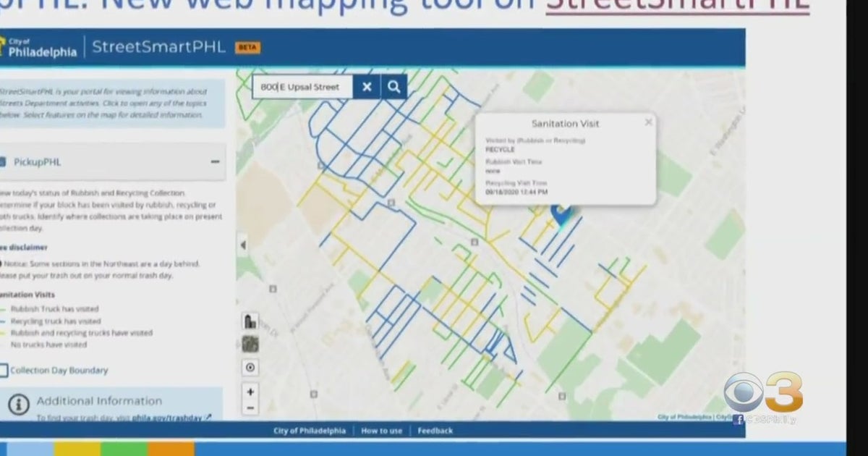Click the See disclaimer text

point(22,248)
